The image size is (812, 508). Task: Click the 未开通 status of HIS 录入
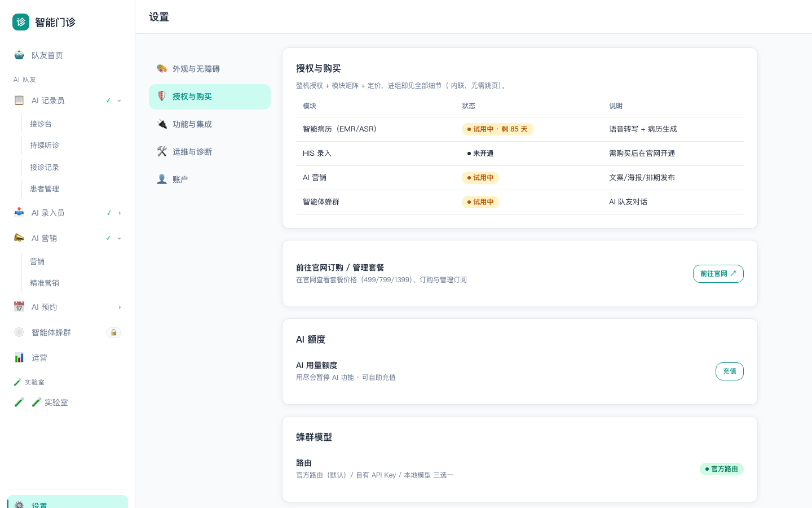tap(480, 154)
